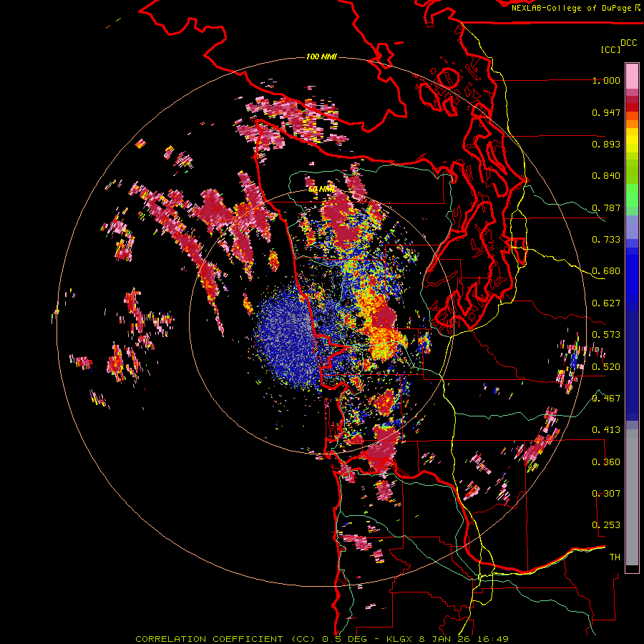Viewport: 644px width, 644px height.
Task: Click the KLGX station identifier text
Action: point(400,639)
